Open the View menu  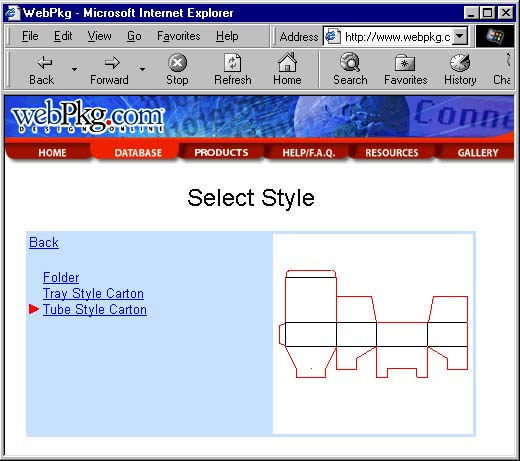click(x=99, y=36)
